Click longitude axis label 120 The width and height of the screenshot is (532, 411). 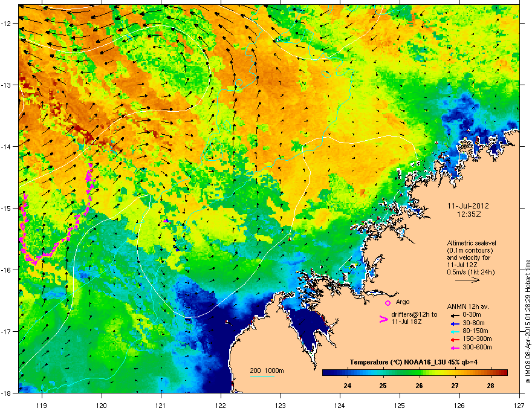[x=102, y=405]
